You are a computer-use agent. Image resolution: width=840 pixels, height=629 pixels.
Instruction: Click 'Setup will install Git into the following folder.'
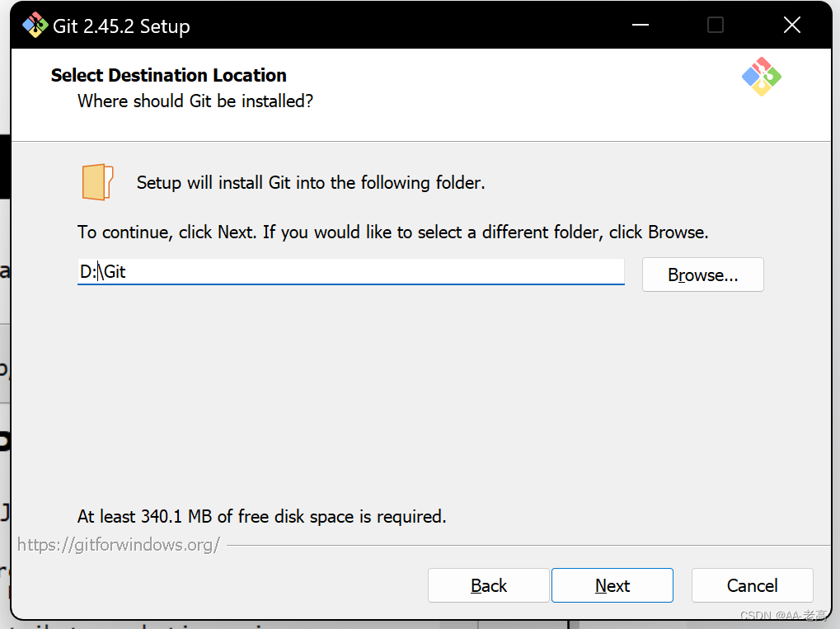(311, 183)
